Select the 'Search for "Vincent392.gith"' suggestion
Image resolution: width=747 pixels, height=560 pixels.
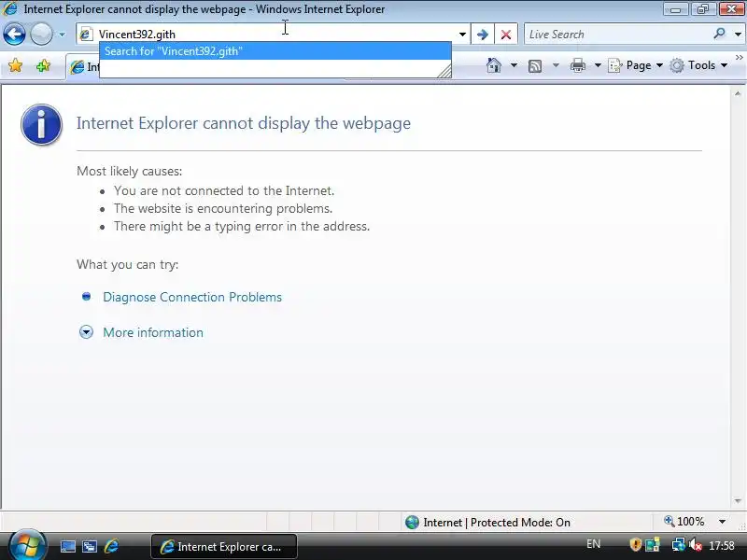(x=275, y=51)
